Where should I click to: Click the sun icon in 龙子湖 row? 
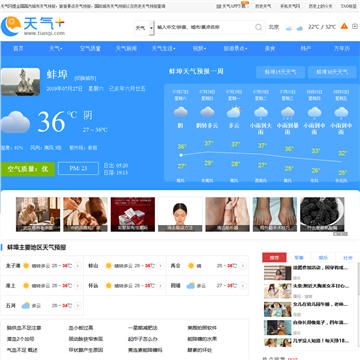pyautogui.click(x=26, y=266)
